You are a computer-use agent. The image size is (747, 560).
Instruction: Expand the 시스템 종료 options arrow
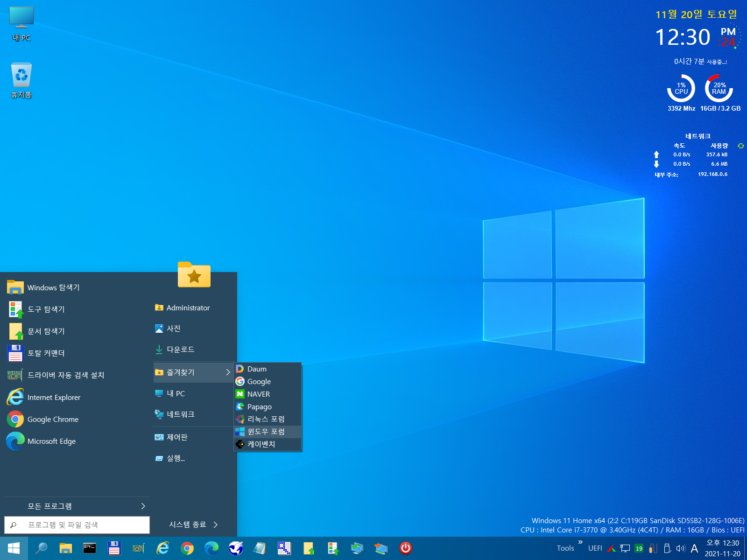tap(216, 525)
